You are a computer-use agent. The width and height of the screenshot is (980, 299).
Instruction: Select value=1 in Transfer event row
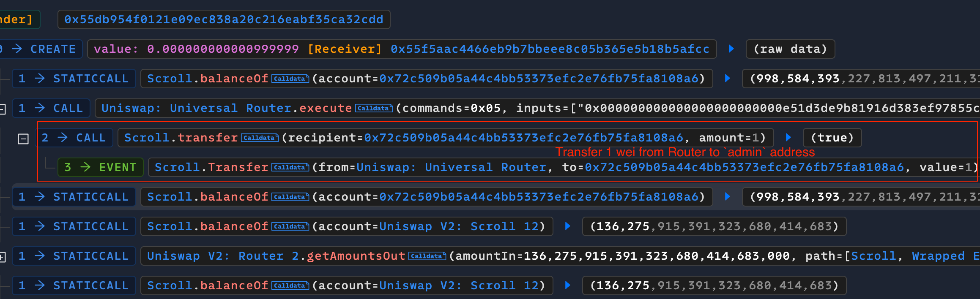coord(946,167)
